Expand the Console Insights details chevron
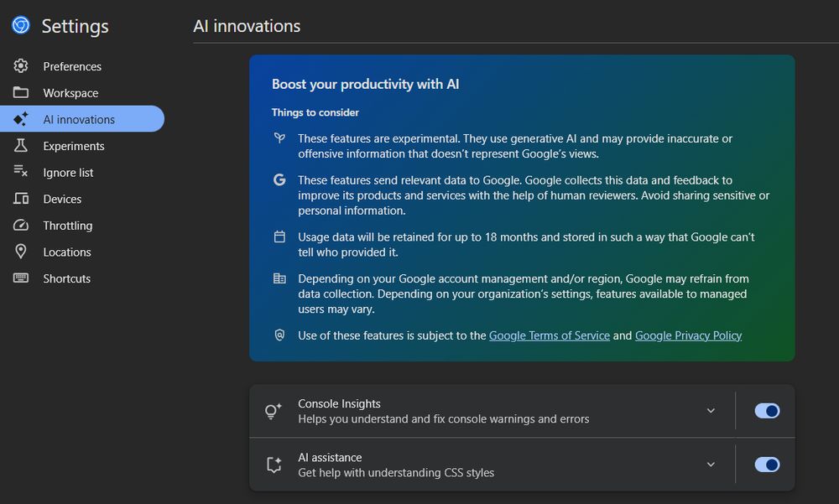The height and width of the screenshot is (504, 839). click(x=711, y=411)
